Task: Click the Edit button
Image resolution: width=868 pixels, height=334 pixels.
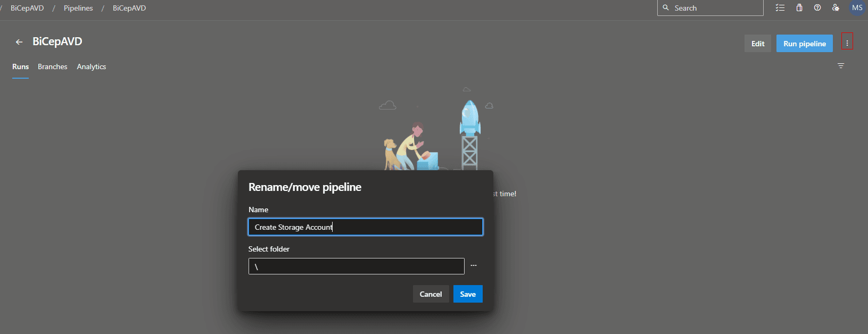Action: (x=758, y=44)
